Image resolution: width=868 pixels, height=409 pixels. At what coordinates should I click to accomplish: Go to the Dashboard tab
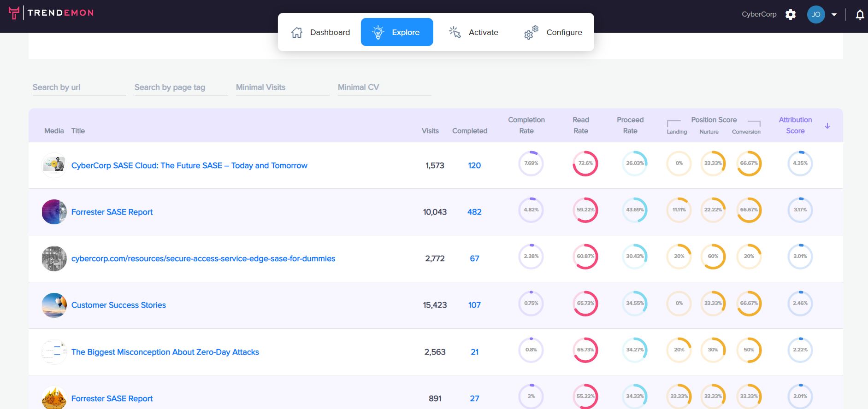tap(320, 32)
